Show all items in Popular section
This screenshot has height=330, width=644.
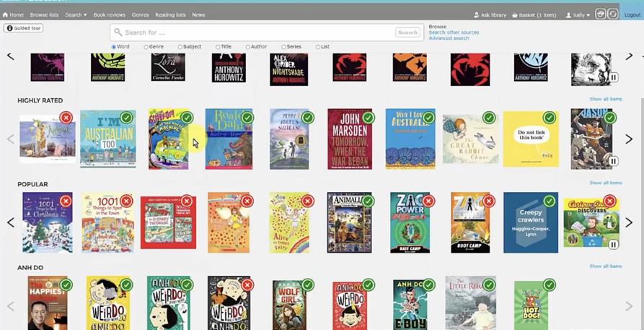coord(606,183)
